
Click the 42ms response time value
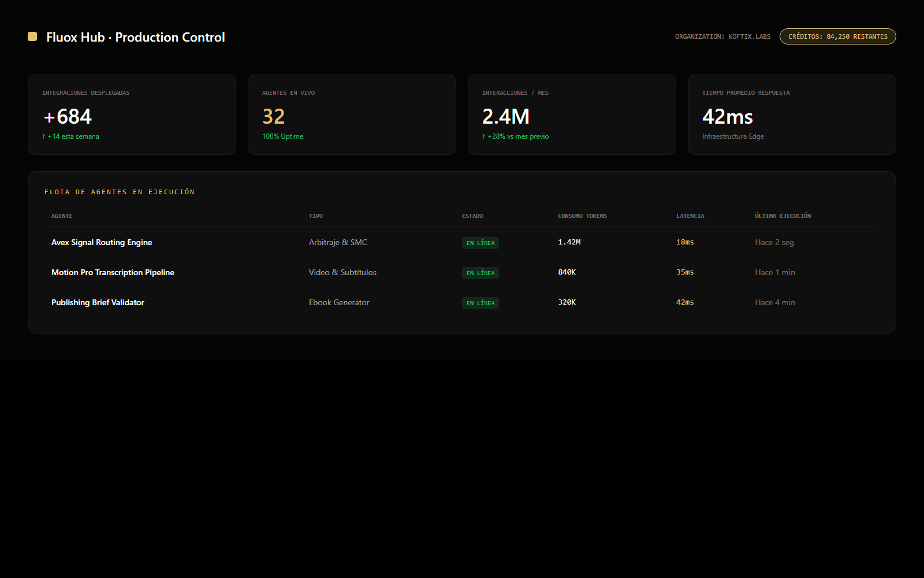pos(728,117)
